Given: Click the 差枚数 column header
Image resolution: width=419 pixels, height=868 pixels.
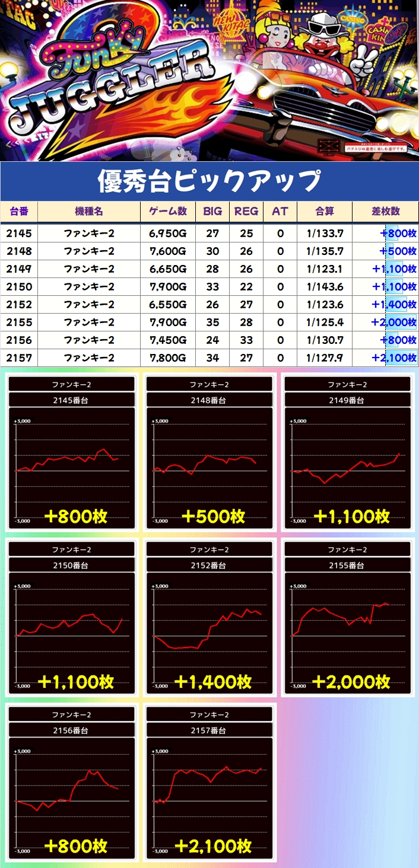Looking at the screenshot, I should [385, 212].
